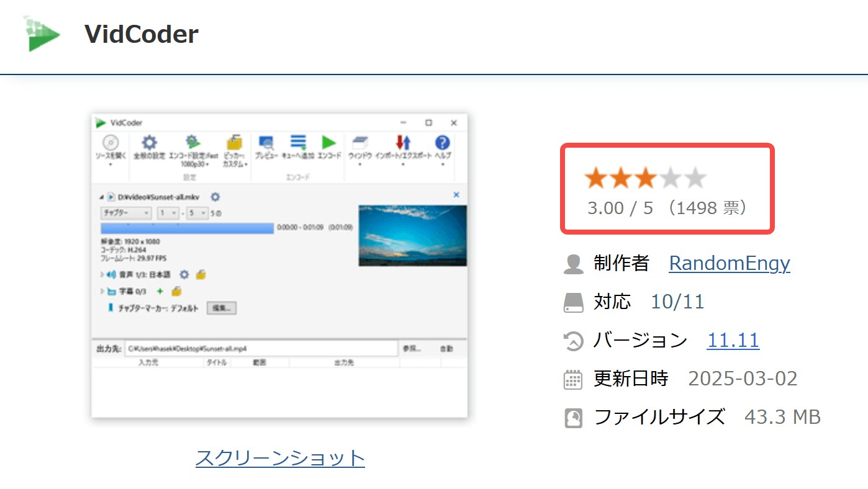The height and width of the screenshot is (489, 868).
Task: Click the 編集... button for chapter markers
Action: (x=222, y=308)
